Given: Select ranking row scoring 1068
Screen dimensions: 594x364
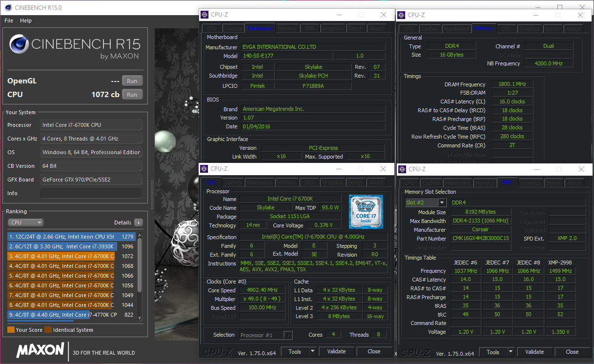Looking at the screenshot, I should 71,266.
